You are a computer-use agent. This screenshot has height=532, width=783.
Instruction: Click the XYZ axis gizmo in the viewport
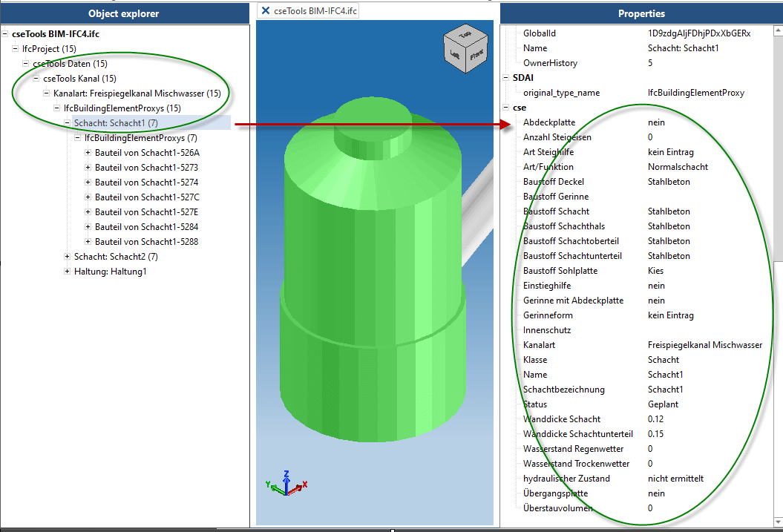(x=286, y=485)
